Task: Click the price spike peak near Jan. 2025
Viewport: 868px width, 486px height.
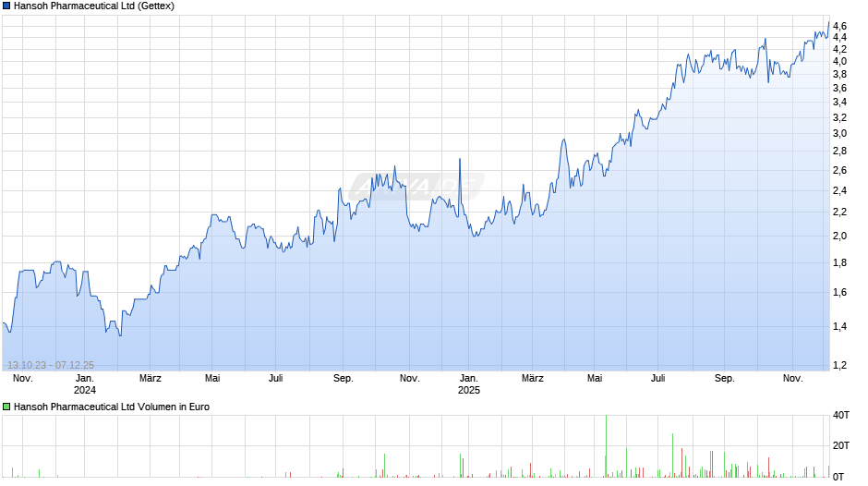Action: pos(460,160)
